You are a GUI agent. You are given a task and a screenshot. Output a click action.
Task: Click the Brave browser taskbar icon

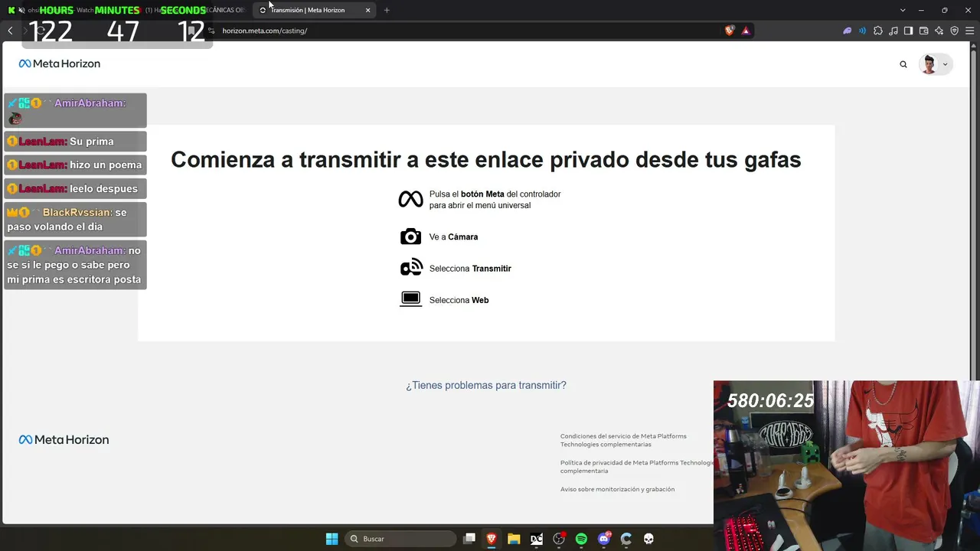[x=492, y=539]
